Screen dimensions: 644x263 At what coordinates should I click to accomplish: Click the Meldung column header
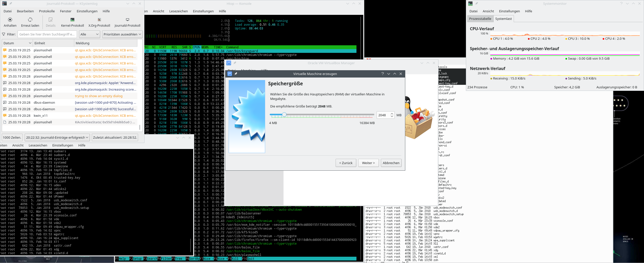pos(106,43)
